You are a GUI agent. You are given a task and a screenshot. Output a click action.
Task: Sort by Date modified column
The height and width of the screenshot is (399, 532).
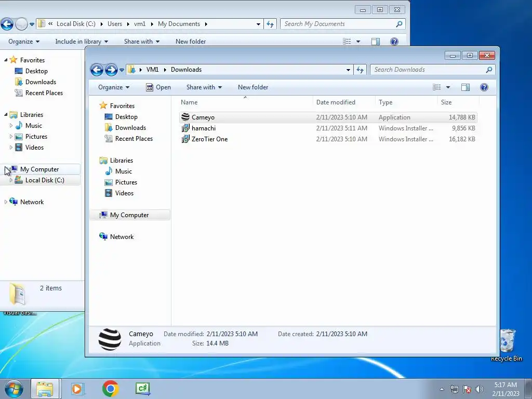(x=344, y=102)
